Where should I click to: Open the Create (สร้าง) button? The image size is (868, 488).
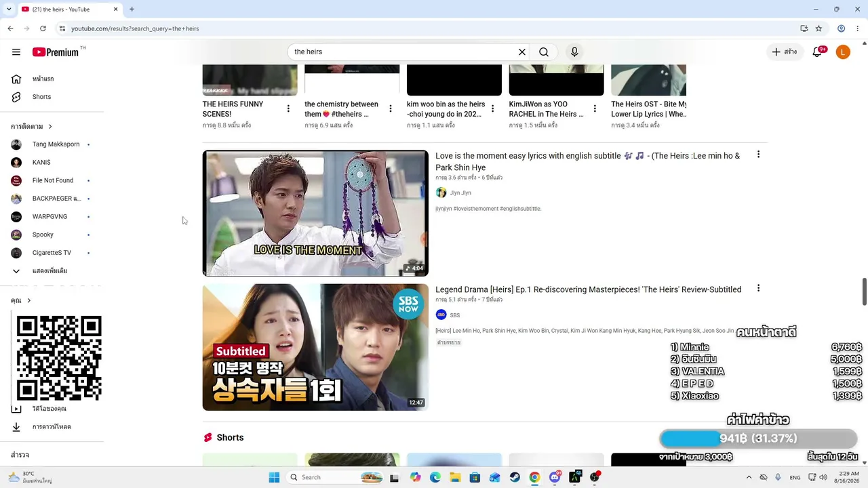pyautogui.click(x=784, y=52)
